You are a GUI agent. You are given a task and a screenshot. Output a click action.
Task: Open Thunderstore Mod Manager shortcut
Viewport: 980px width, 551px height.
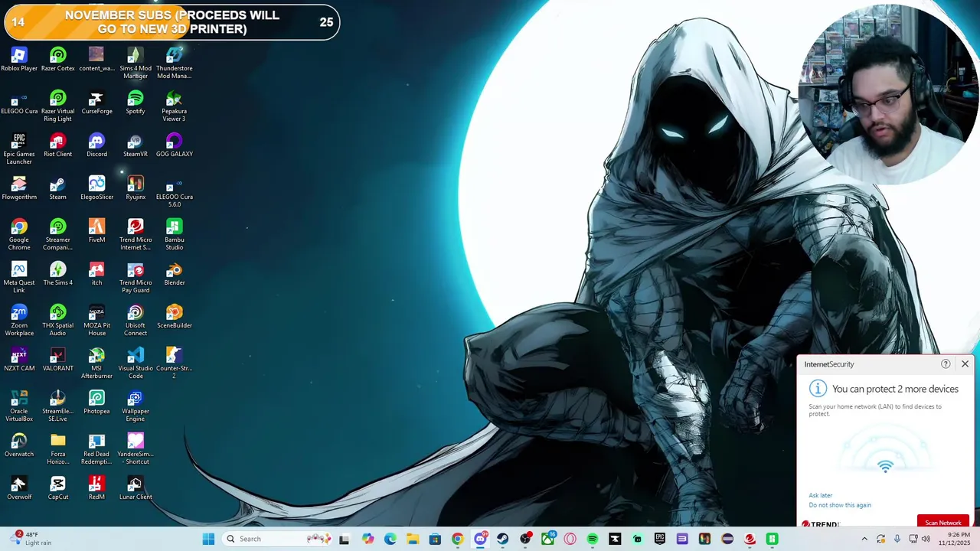tap(174, 63)
